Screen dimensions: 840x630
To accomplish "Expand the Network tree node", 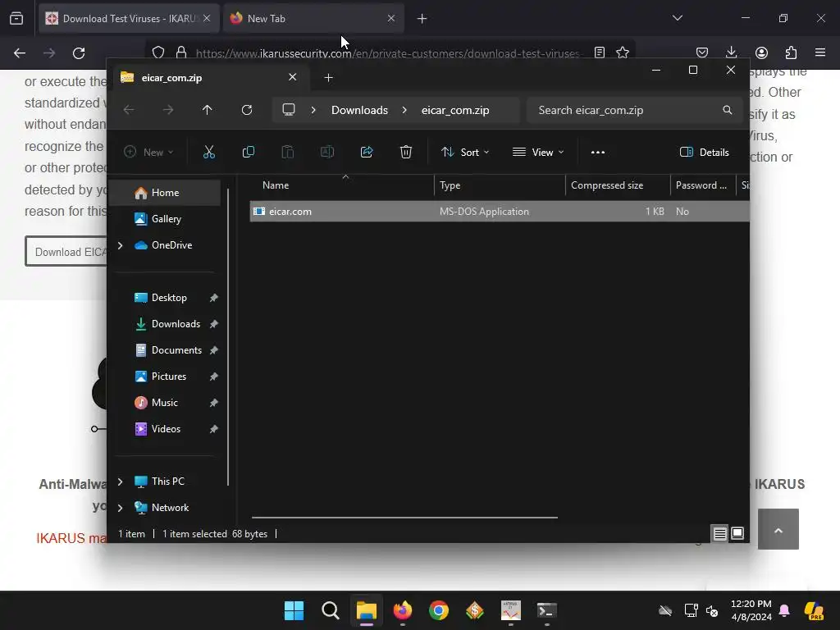I will coord(121,508).
